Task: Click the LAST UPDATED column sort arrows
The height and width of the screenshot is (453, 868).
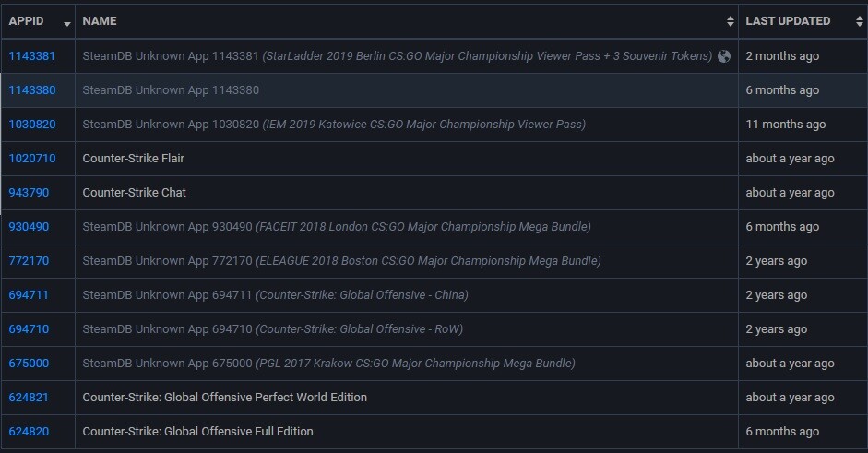Action: tap(859, 21)
